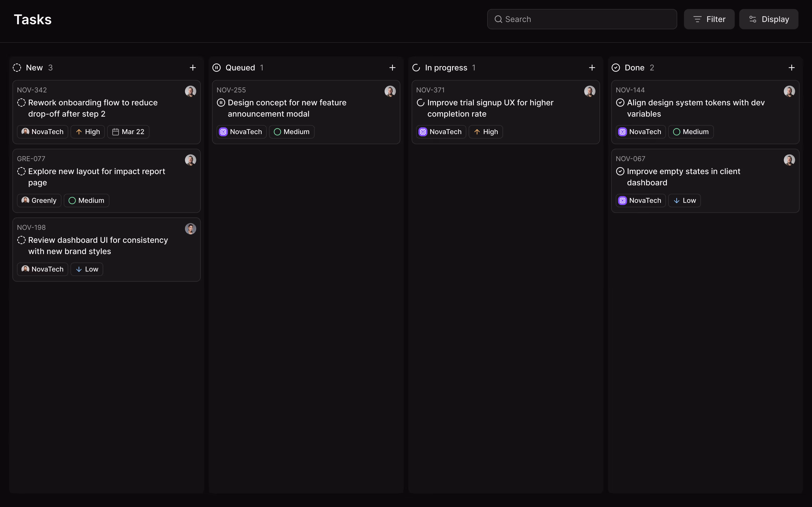Add a new task to the New column
Viewport: 812px width, 507px height.
coord(193,67)
